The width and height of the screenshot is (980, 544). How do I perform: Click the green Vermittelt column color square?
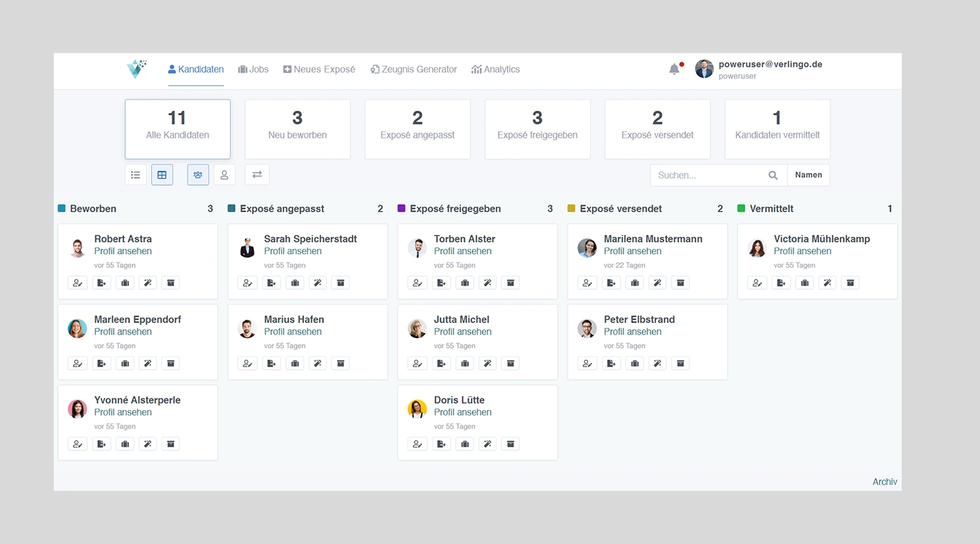pos(741,208)
